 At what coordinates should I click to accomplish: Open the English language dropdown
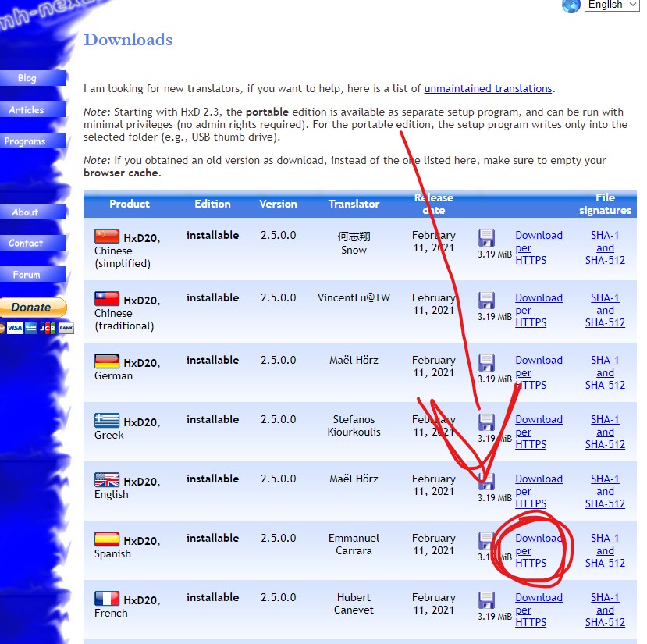[x=612, y=5]
